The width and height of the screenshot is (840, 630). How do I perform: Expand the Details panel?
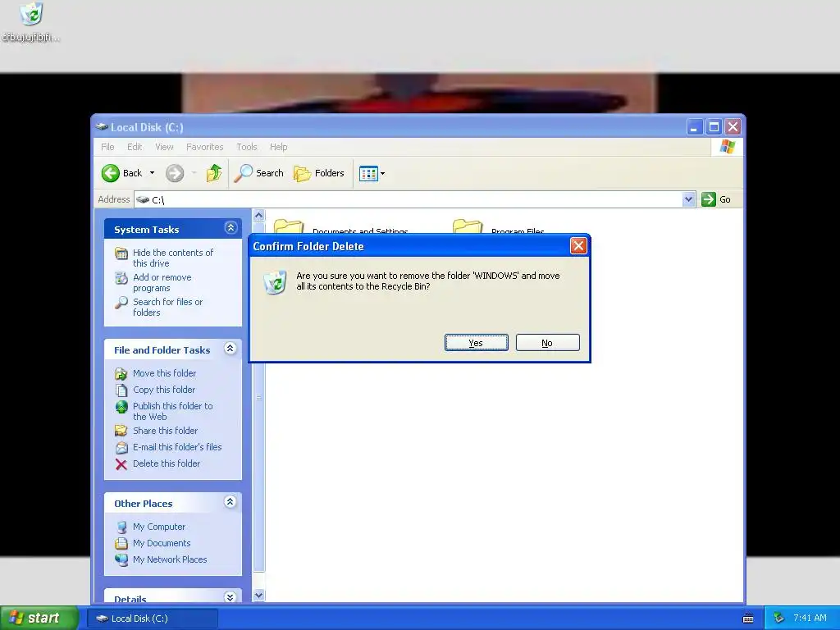(231, 597)
